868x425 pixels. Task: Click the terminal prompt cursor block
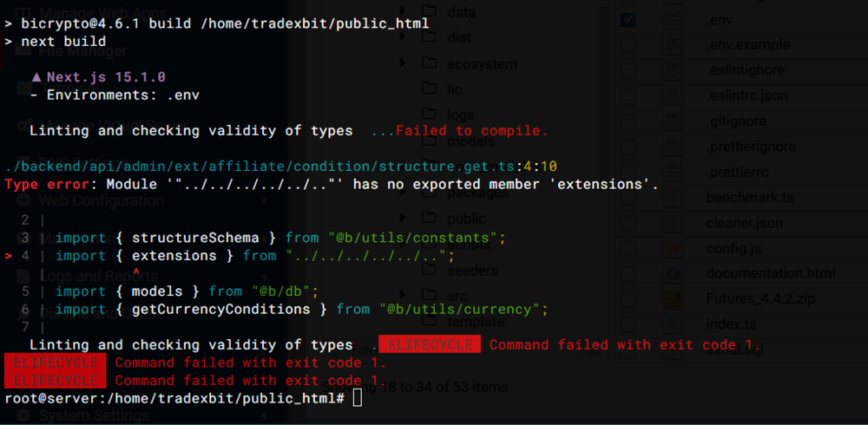[x=358, y=398]
